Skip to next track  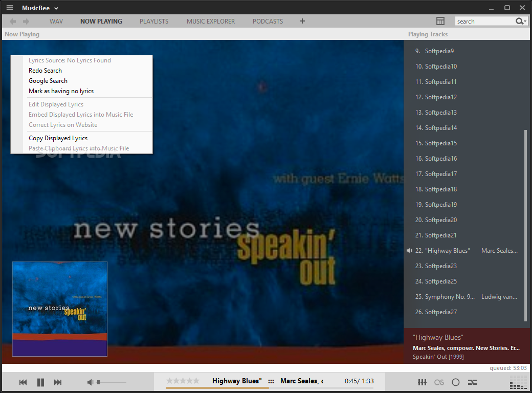click(58, 382)
